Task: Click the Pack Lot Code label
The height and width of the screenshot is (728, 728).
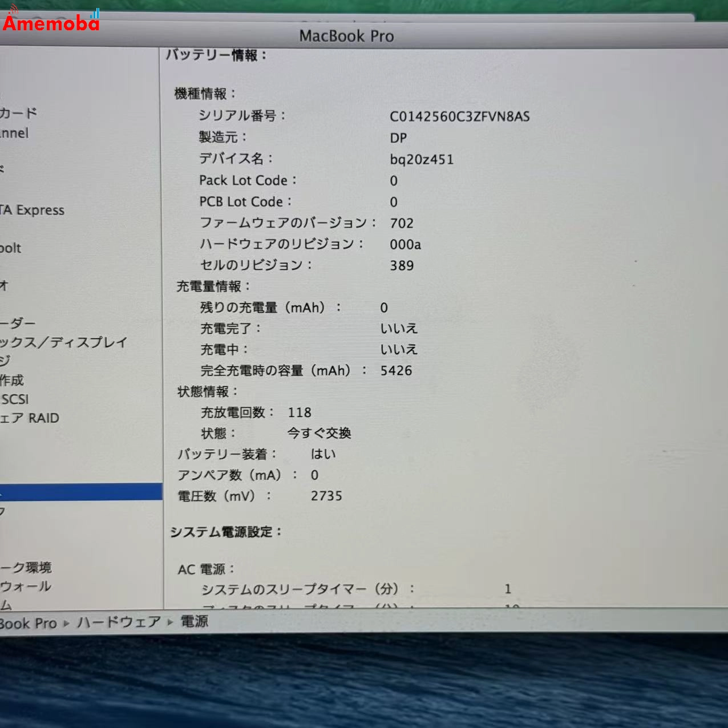Action: click(x=248, y=180)
